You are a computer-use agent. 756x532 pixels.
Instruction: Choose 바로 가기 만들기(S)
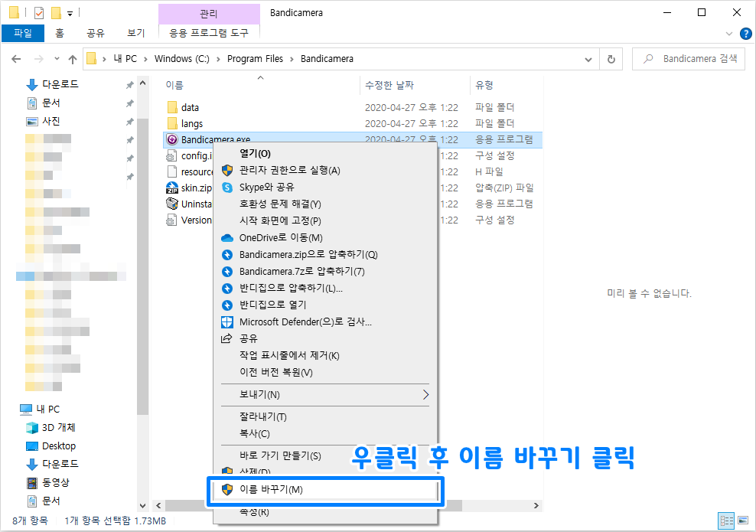[325, 455]
